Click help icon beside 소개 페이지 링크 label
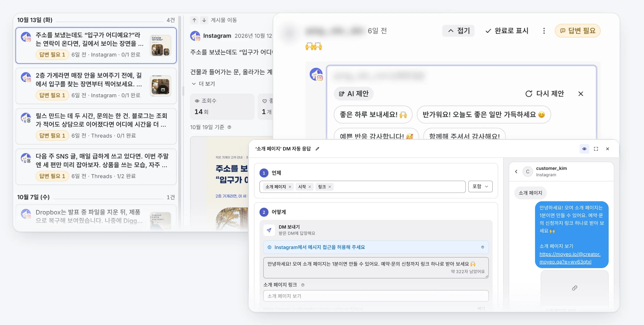The image size is (644, 325). [x=303, y=285]
